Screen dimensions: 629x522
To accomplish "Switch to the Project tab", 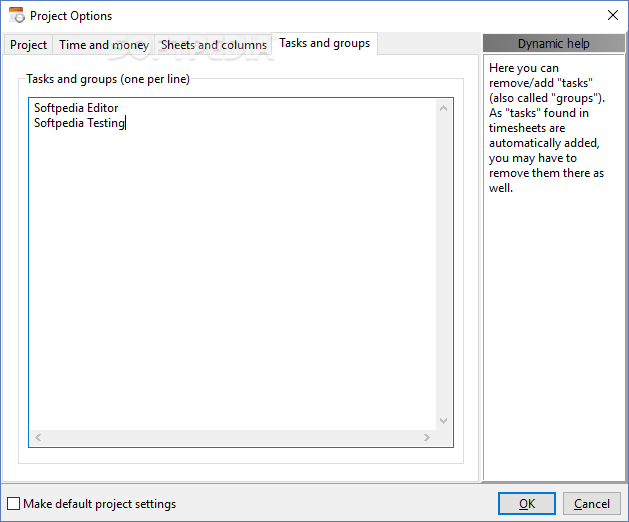I will click(x=28, y=45).
